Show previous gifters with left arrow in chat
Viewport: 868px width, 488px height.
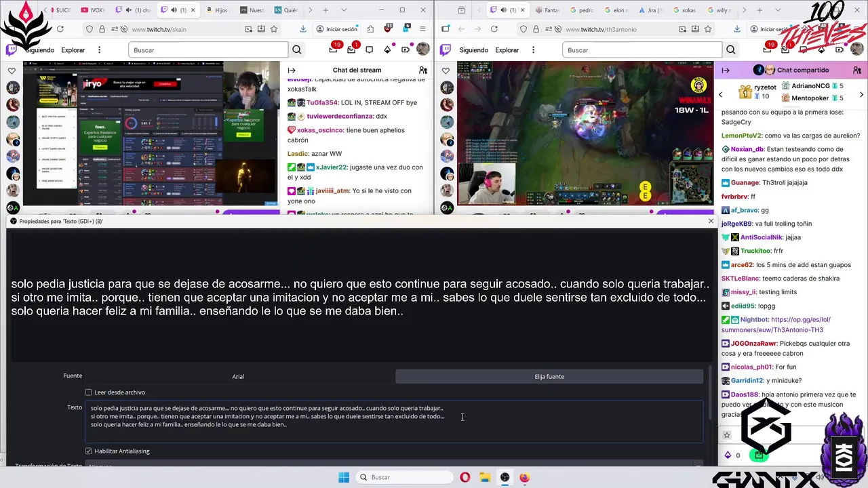point(721,94)
